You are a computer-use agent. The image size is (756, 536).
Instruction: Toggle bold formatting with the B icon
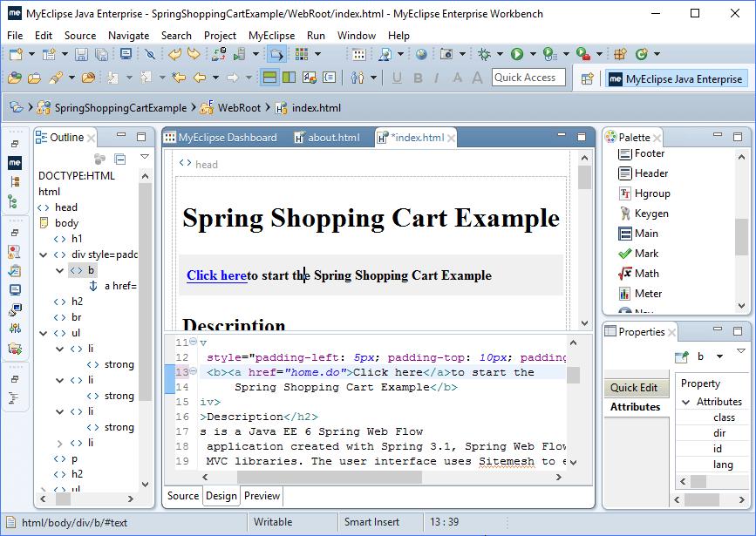coord(418,78)
